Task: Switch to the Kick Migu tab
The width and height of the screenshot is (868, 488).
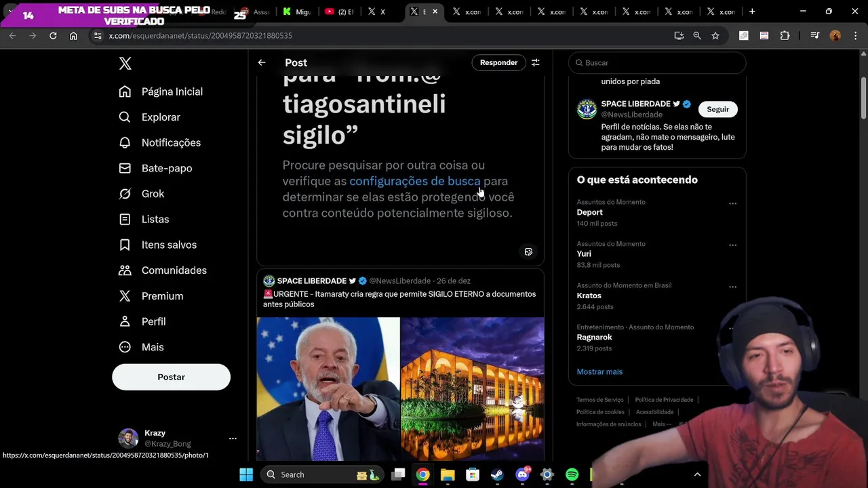Action: pyautogui.click(x=297, y=12)
